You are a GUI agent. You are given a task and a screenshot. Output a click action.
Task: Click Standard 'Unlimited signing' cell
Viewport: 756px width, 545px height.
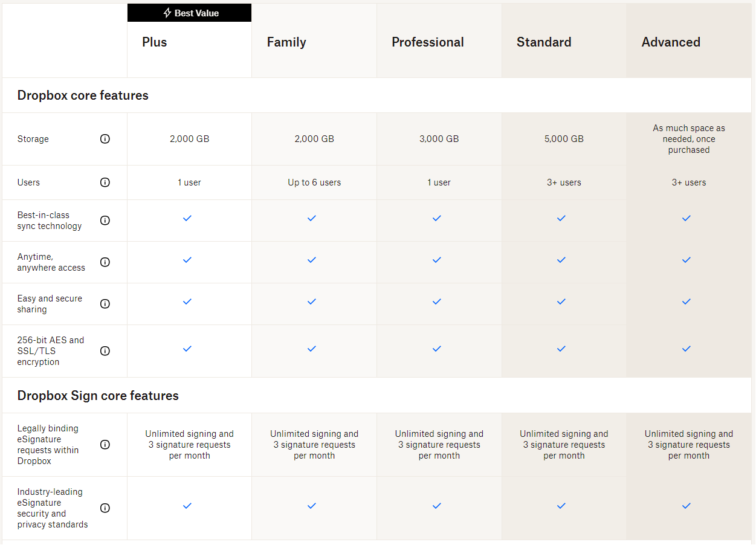(x=564, y=445)
